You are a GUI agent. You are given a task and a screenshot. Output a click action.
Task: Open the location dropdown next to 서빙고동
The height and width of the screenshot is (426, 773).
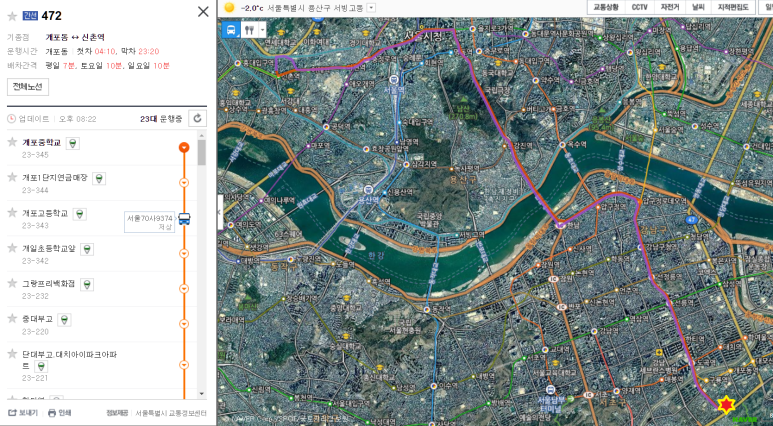[x=371, y=8]
